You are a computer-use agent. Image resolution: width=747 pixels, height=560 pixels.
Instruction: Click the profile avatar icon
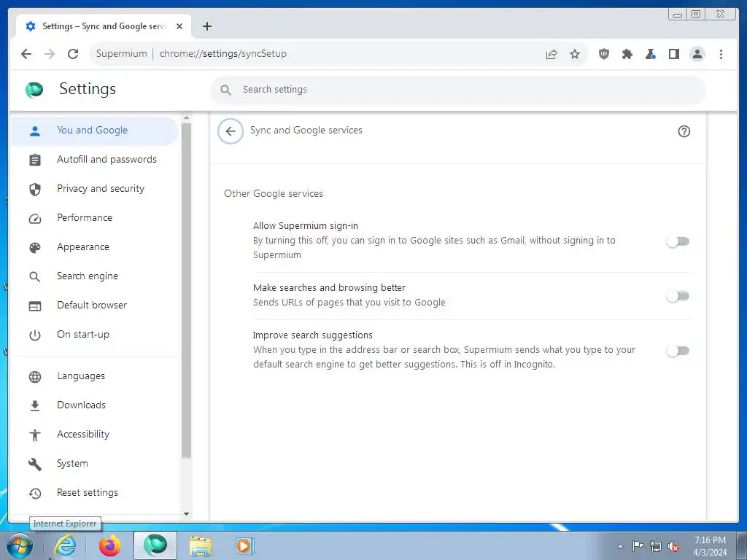697,54
